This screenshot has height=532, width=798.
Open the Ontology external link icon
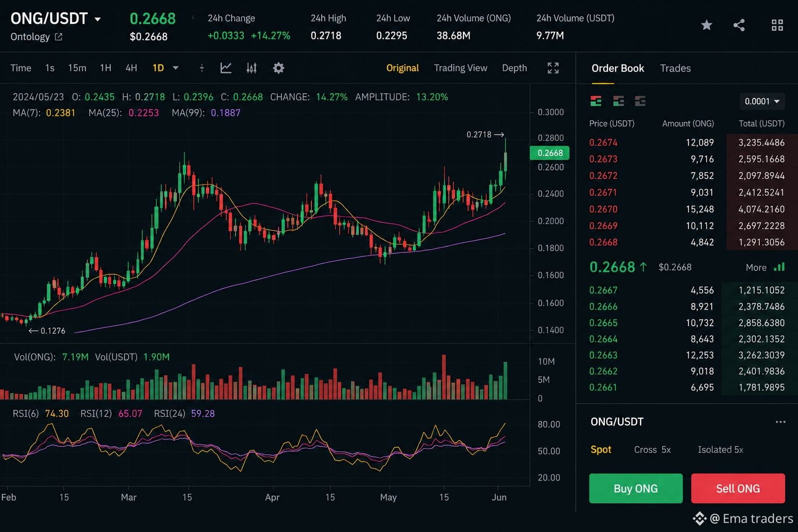coord(58,37)
